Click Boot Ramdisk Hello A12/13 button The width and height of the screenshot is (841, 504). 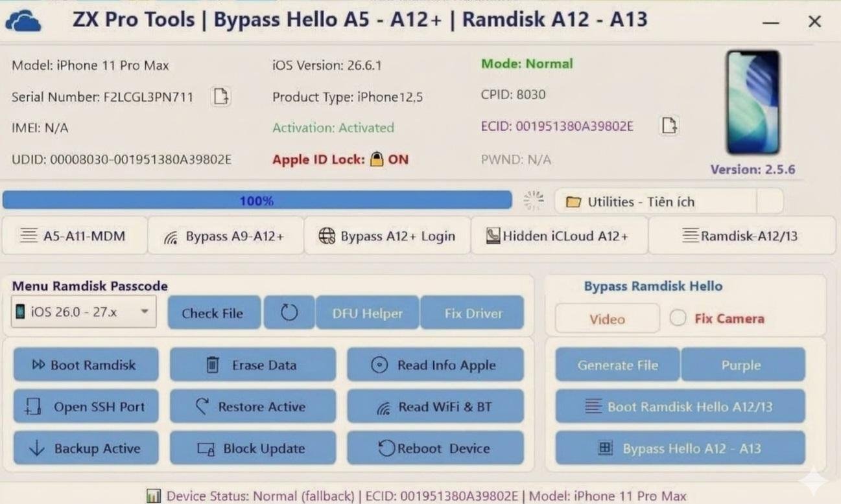pos(680,406)
